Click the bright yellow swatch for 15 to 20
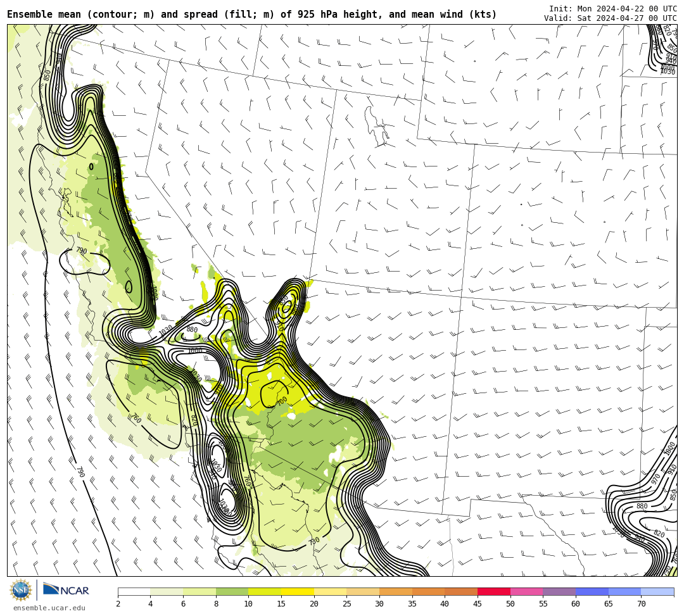The width and height of the screenshot is (684, 616). pyautogui.click(x=298, y=591)
